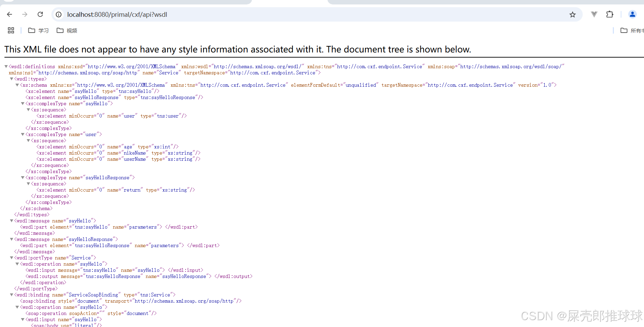The width and height of the screenshot is (644, 327).
Task: Click the browser back arrow
Action: (x=9, y=14)
